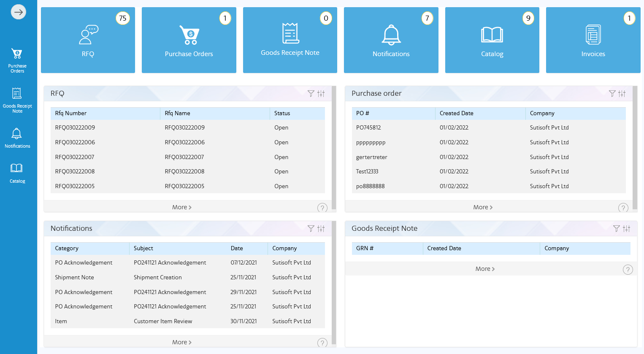The image size is (644, 354).
Task: Open help via the question mark near RFQ panel
Action: (322, 208)
